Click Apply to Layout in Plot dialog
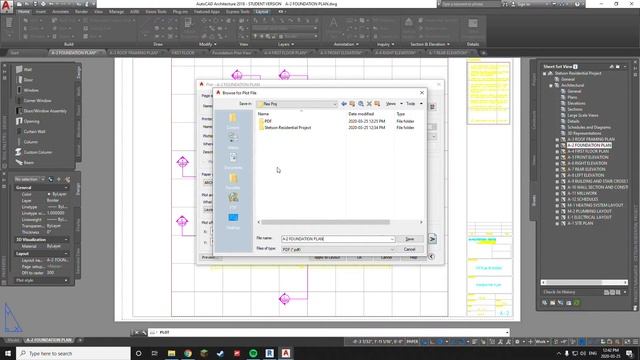 (327, 258)
